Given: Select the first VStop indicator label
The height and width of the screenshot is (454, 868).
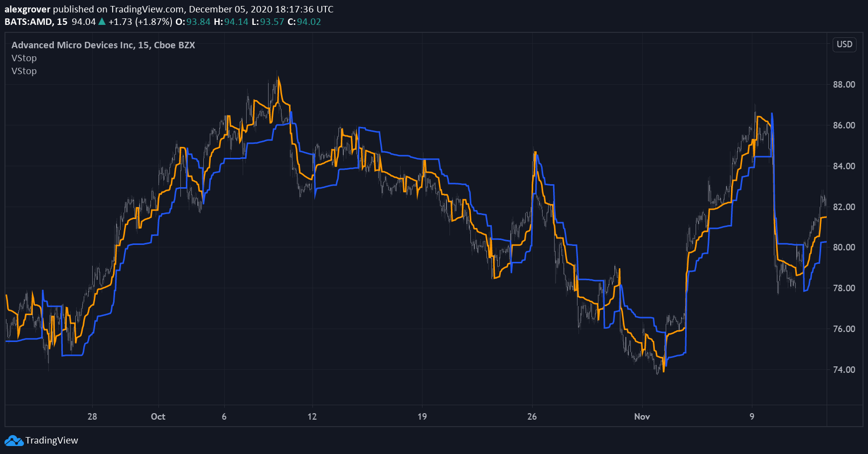Looking at the screenshot, I should (24, 58).
